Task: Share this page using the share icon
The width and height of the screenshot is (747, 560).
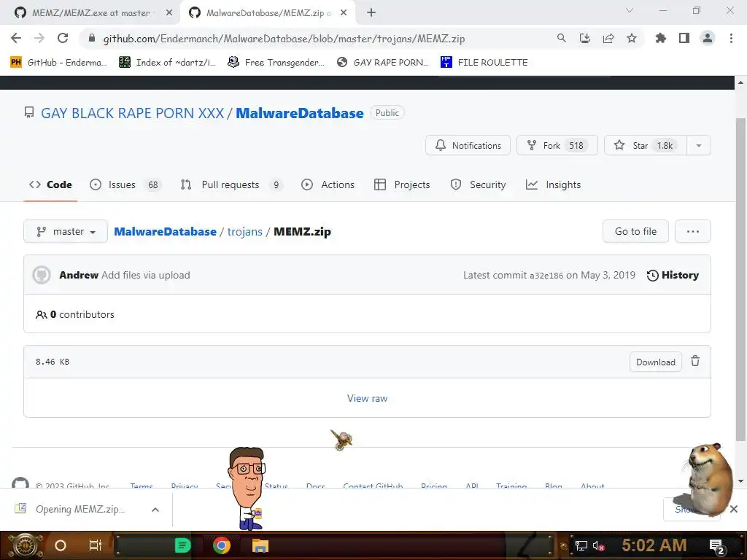Action: pyautogui.click(x=608, y=38)
